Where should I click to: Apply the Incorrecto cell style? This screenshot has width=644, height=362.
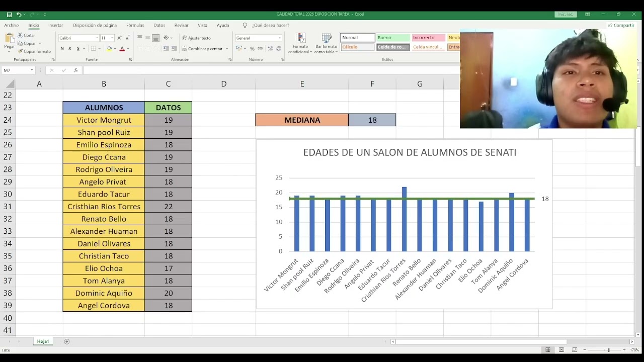429,38
